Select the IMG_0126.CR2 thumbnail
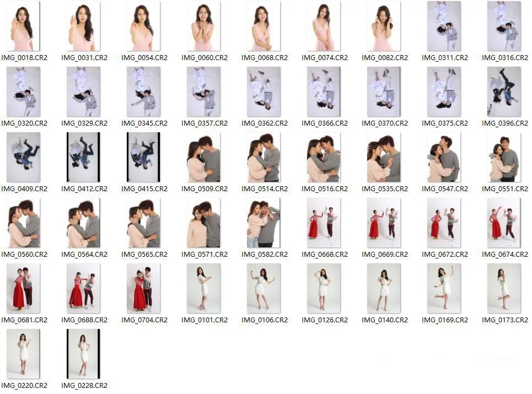The width and height of the screenshot is (532, 394). (x=324, y=289)
